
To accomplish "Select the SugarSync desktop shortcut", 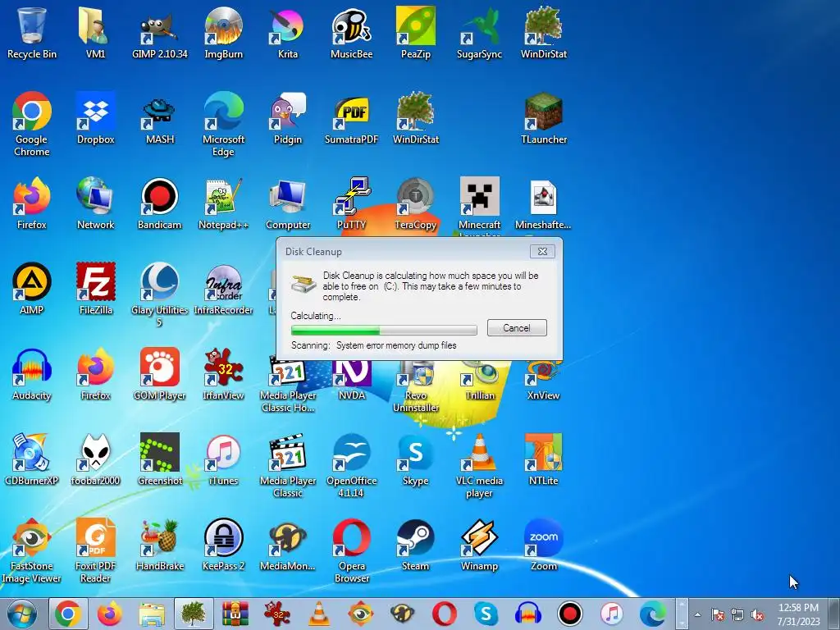I will click(x=479, y=33).
